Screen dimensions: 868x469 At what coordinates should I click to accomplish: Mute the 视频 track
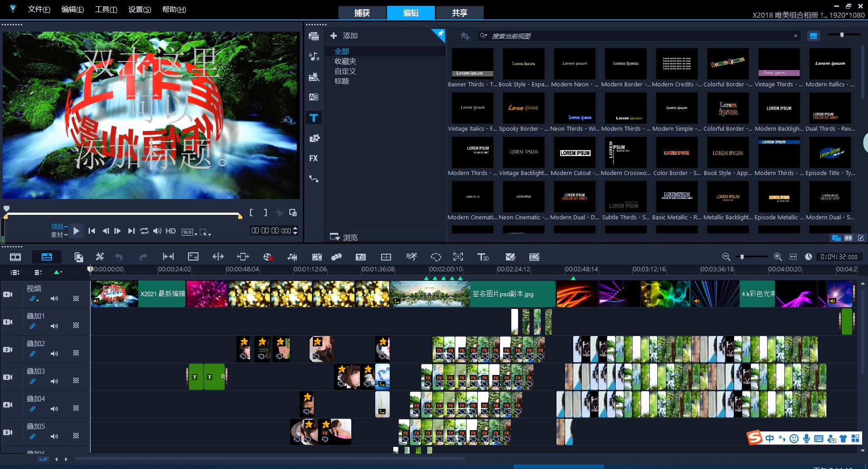click(x=54, y=298)
